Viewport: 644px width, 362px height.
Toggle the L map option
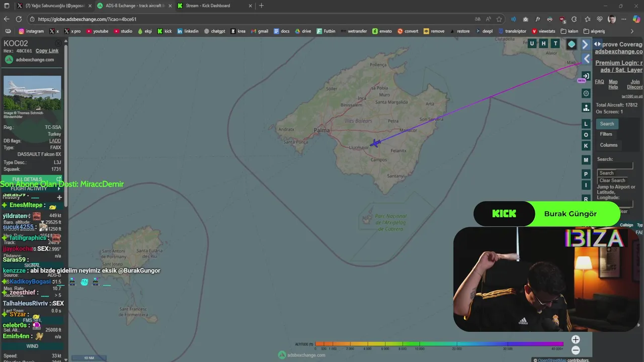click(x=586, y=124)
